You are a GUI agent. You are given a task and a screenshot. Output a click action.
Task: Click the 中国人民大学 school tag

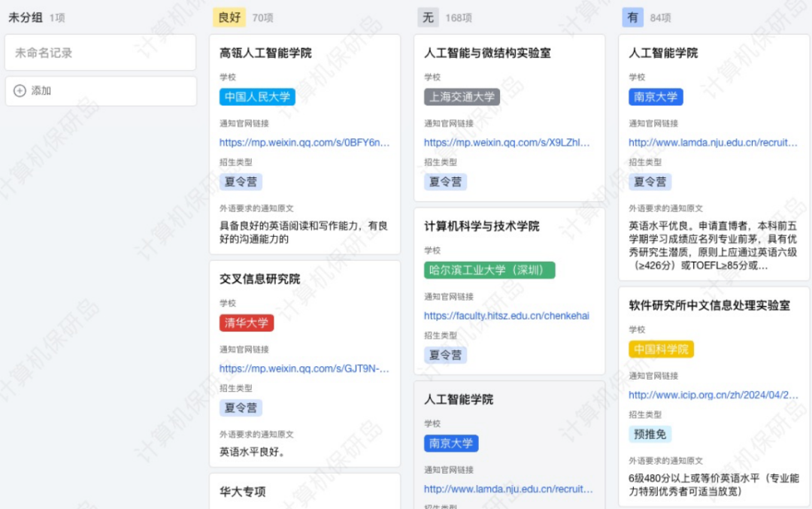tap(257, 97)
